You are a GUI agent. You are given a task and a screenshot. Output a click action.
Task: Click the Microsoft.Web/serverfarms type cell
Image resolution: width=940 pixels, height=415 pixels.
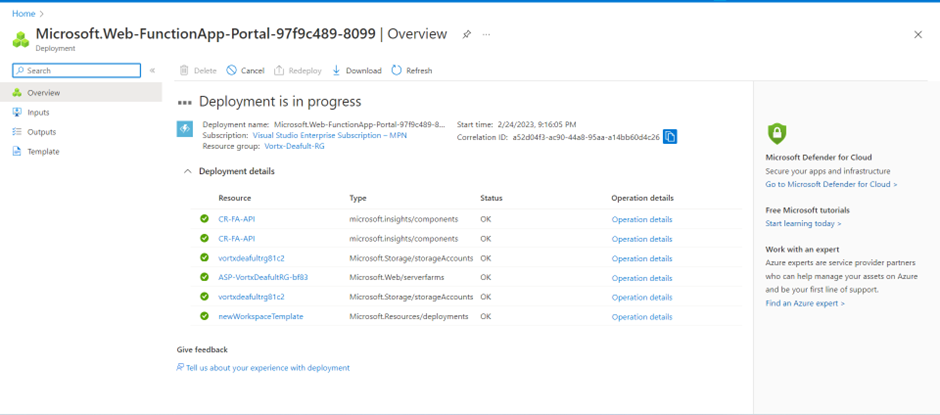pos(397,278)
